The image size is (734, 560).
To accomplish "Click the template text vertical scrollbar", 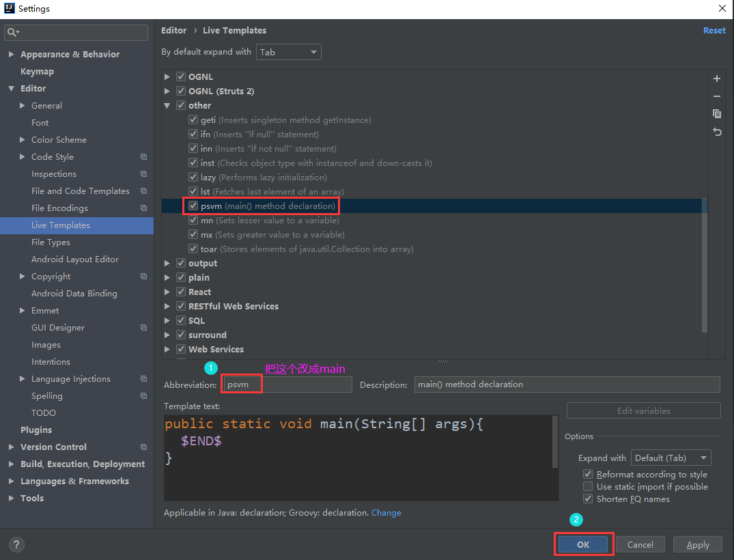I will pyautogui.click(x=555, y=442).
